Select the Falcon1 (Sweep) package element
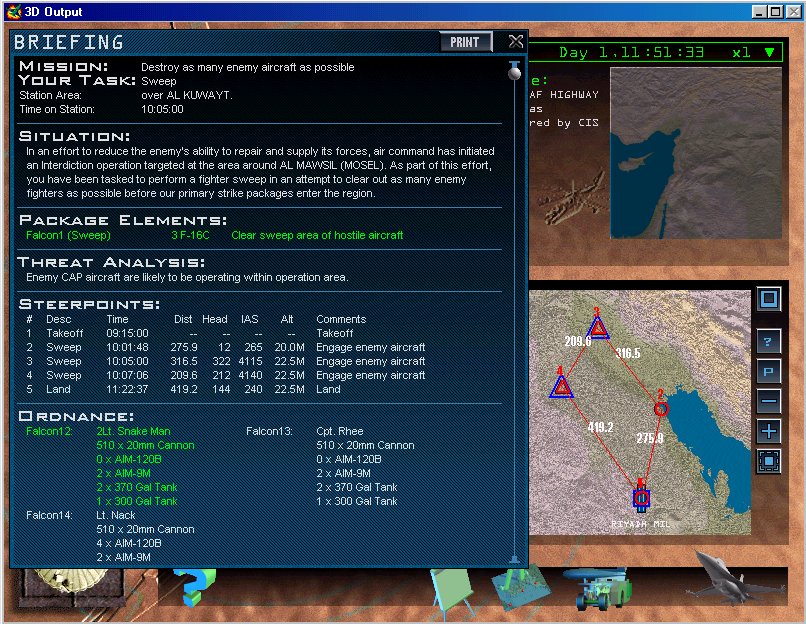 [68, 235]
